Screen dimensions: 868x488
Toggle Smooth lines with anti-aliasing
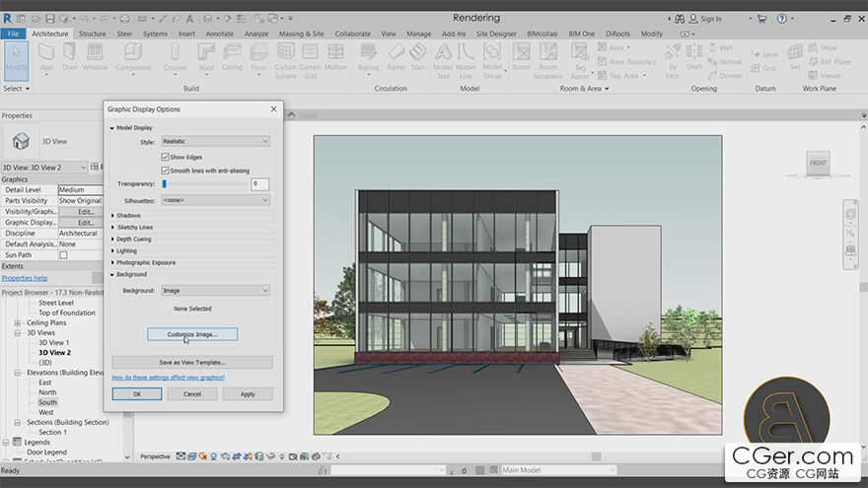coord(165,171)
